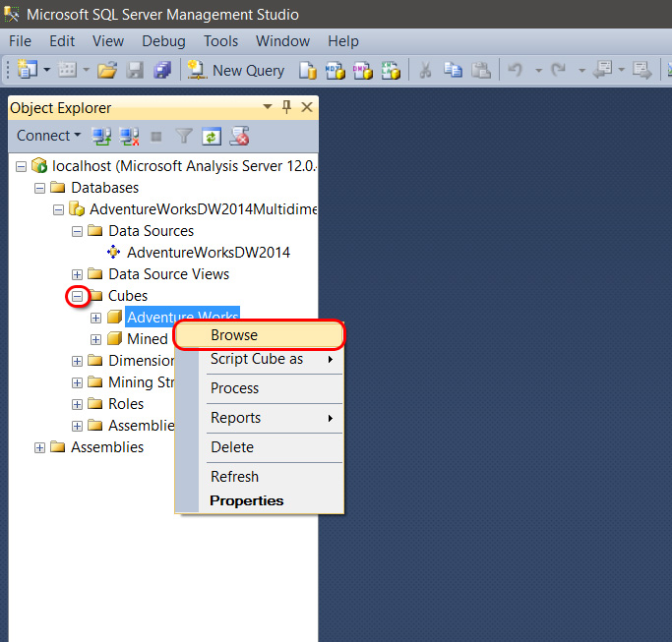Click the Refresh icon in Object Explorer
The height and width of the screenshot is (642, 672).
pos(212,137)
